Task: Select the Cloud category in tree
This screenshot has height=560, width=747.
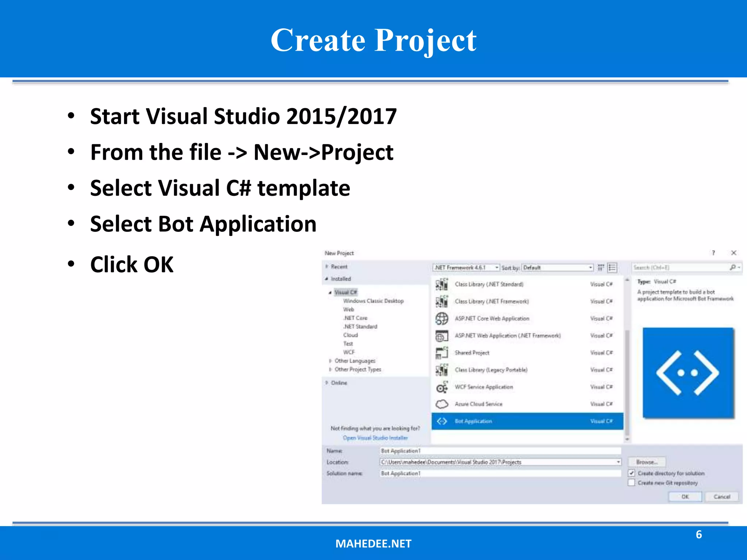Action: pos(350,335)
